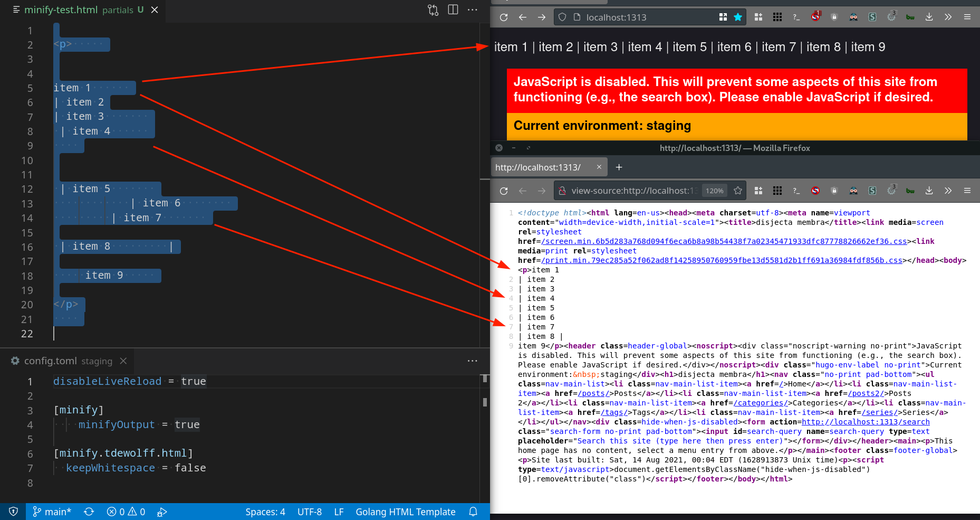Click the Golang HTML Template language mode
The width and height of the screenshot is (980, 520).
pyautogui.click(x=406, y=512)
